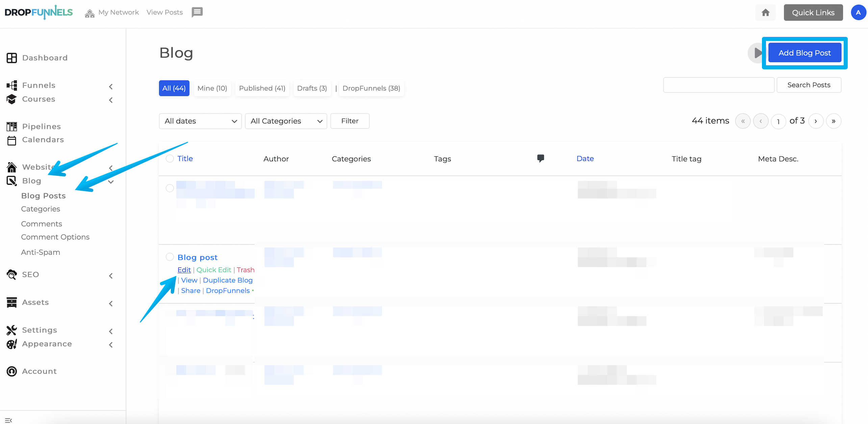Open the All Categories dropdown
Viewport: 868px width, 424px height.
pos(286,121)
